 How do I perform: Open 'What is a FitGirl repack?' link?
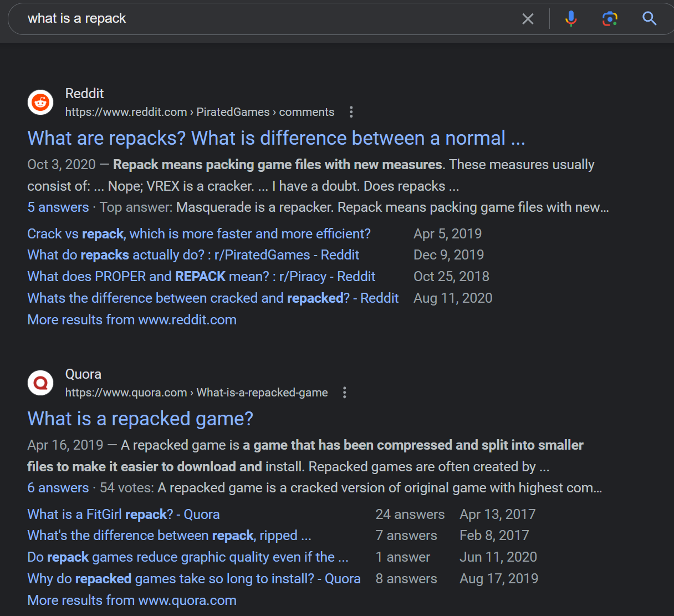coord(123,515)
